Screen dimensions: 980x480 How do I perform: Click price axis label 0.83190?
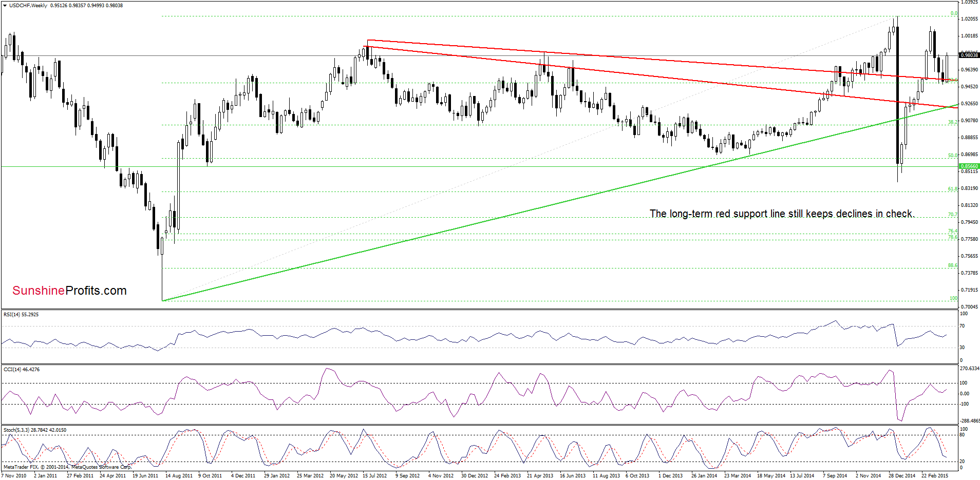[x=969, y=188]
